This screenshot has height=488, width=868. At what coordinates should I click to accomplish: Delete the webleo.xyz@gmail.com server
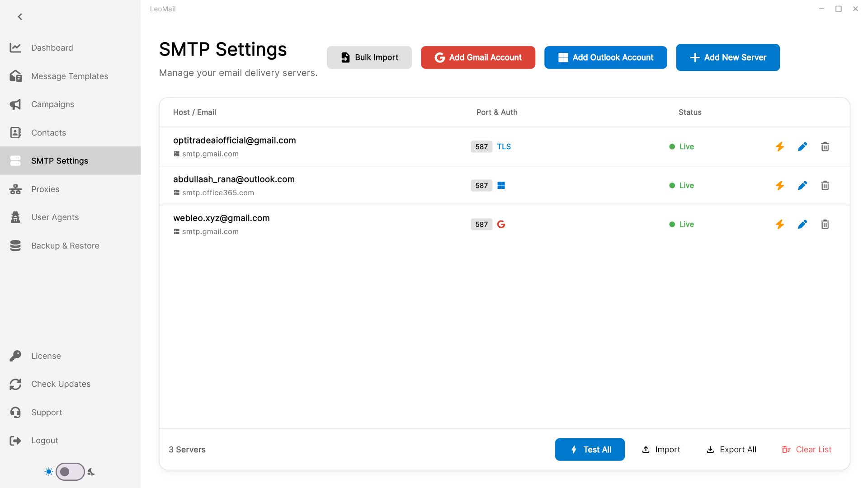825,224
